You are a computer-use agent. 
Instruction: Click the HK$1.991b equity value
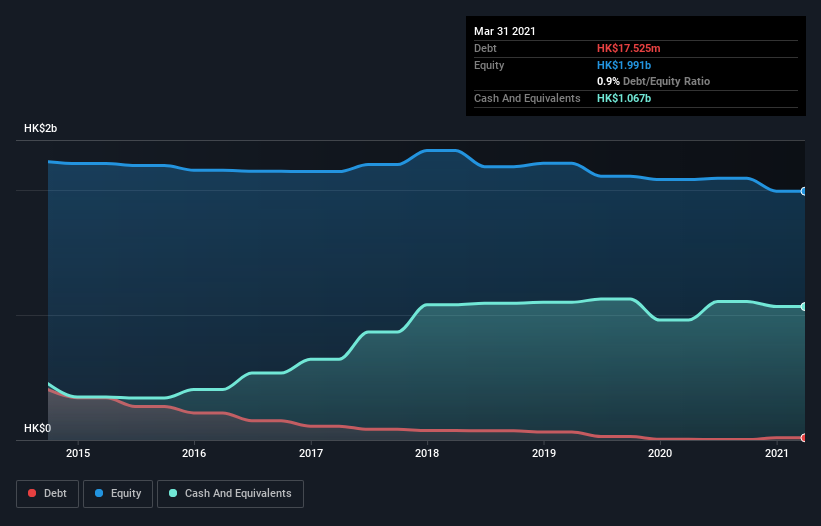click(x=624, y=65)
